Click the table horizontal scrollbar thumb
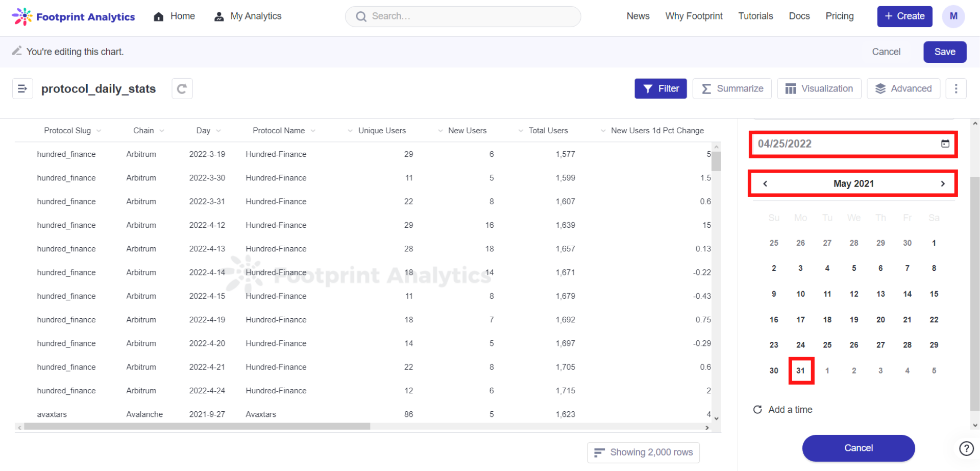 pos(197,427)
